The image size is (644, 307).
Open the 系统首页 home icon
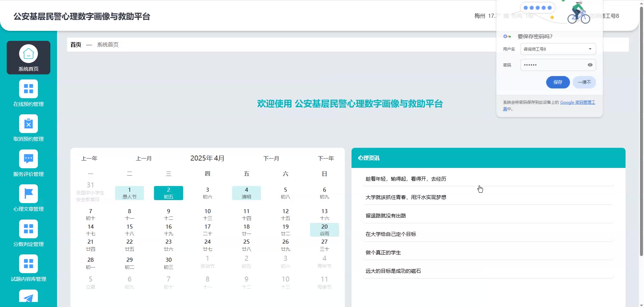[x=29, y=54]
